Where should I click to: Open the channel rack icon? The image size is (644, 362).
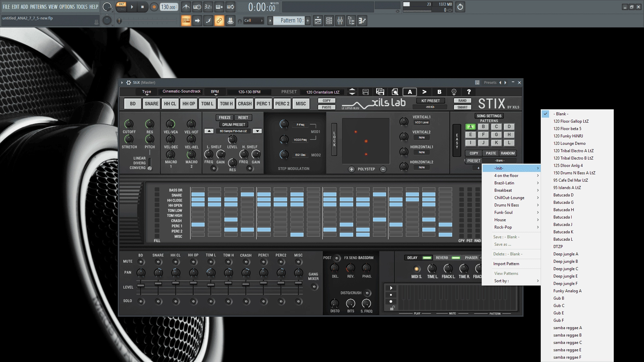[x=329, y=21]
